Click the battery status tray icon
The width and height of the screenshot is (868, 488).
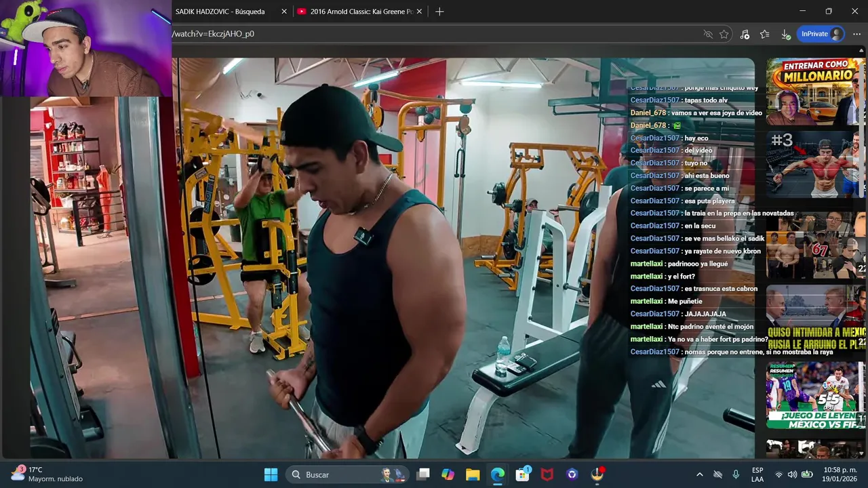pyautogui.click(x=807, y=474)
